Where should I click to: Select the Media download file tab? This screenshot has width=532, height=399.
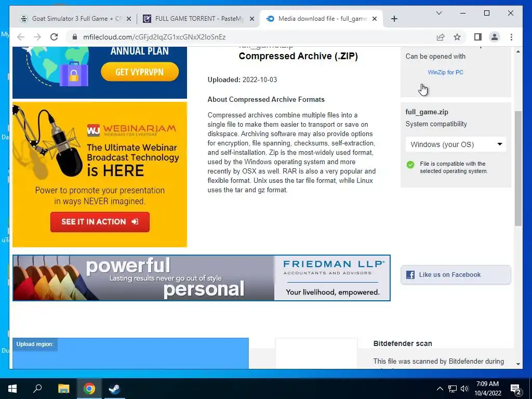[x=321, y=19]
